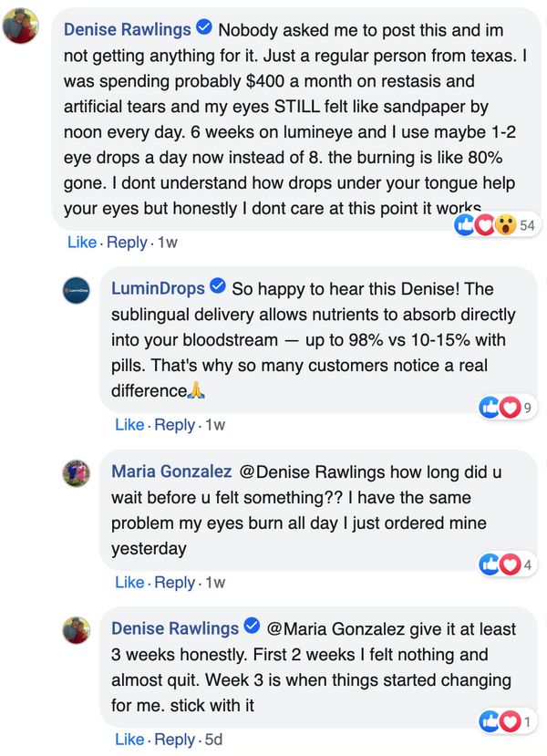View the 54 reactions count
The image size is (547, 756).
pyautogui.click(x=527, y=225)
